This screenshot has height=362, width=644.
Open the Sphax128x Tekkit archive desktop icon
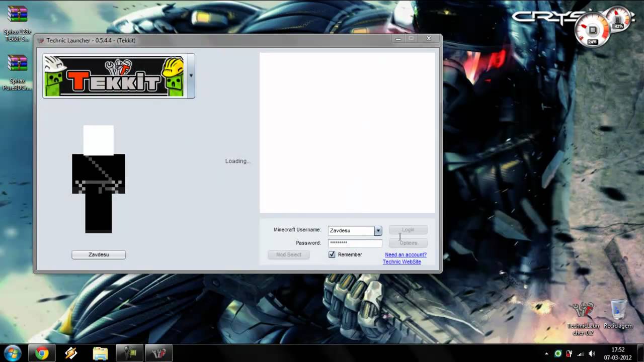click(17, 23)
